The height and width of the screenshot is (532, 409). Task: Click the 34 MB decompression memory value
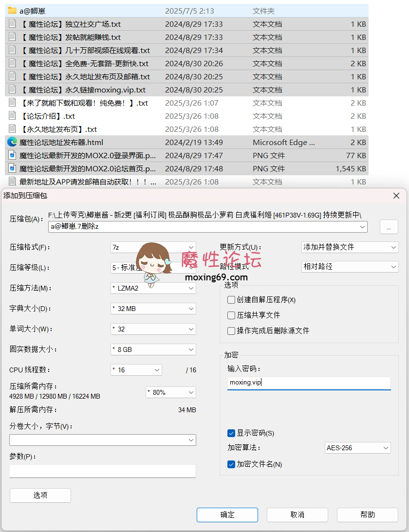187,410
